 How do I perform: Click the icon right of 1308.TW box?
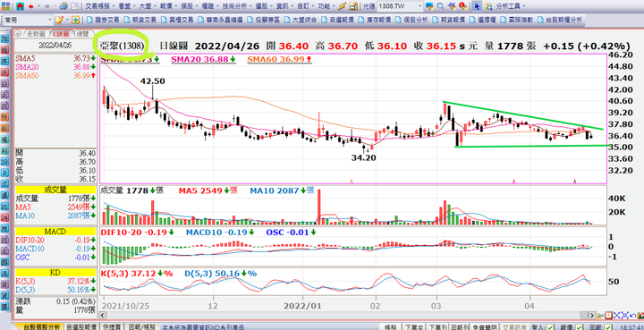pos(429,6)
